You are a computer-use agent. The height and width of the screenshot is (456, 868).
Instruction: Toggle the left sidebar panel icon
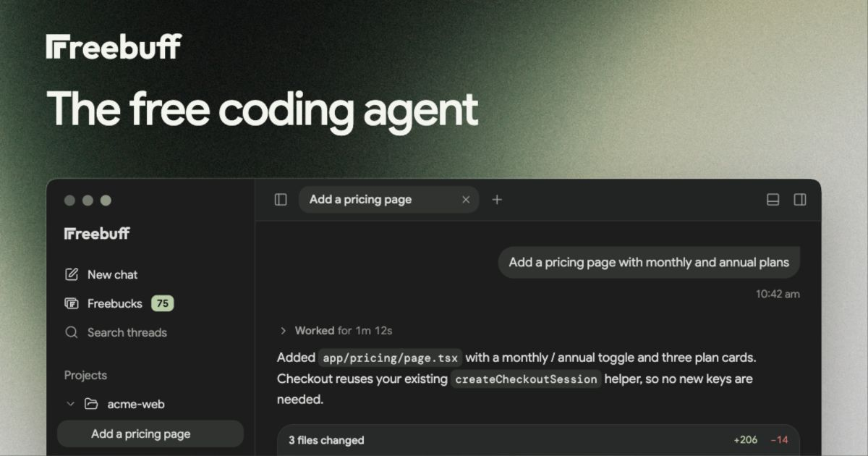(281, 200)
